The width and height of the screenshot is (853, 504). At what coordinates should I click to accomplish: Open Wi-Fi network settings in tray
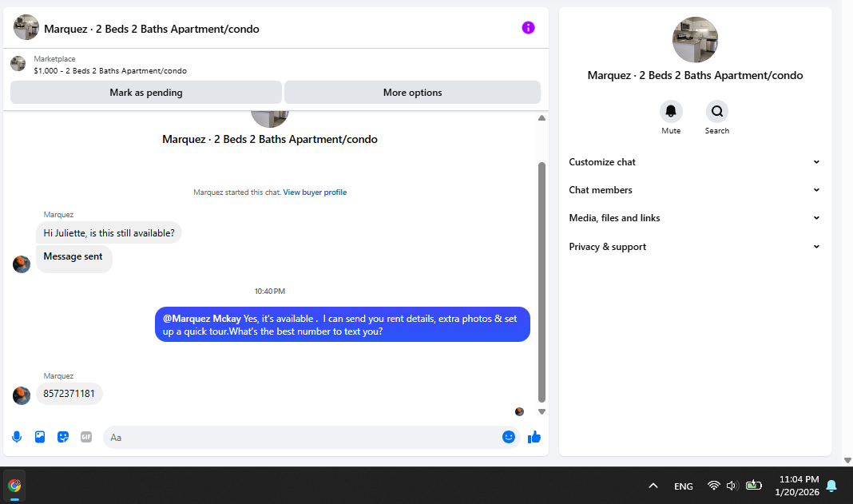(714, 486)
